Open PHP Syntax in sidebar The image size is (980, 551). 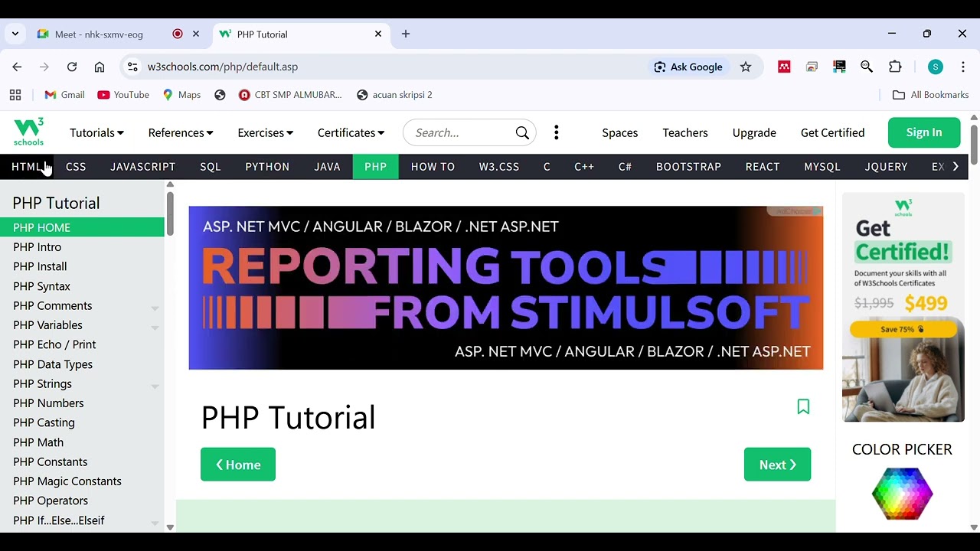(x=41, y=286)
